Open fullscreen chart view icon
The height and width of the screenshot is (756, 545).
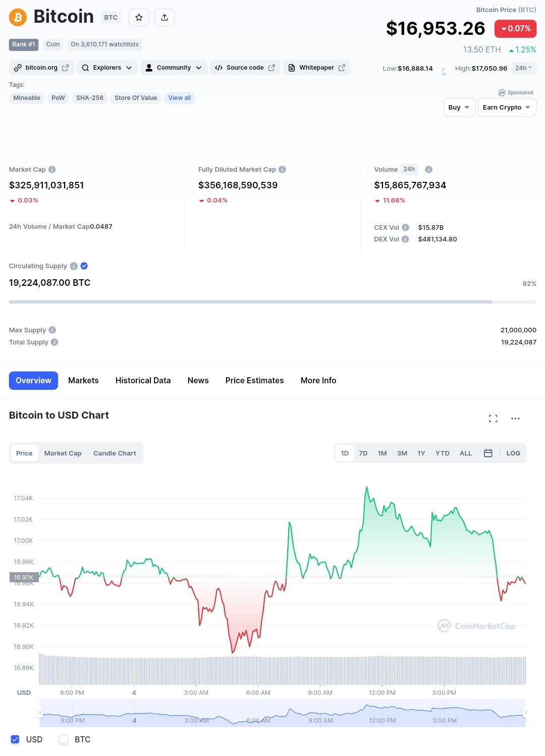(493, 419)
